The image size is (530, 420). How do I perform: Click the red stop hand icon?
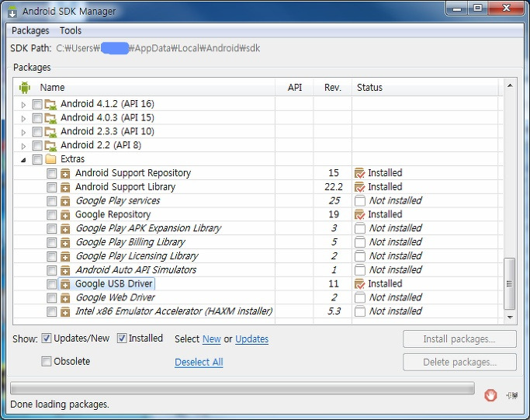tap(490, 394)
